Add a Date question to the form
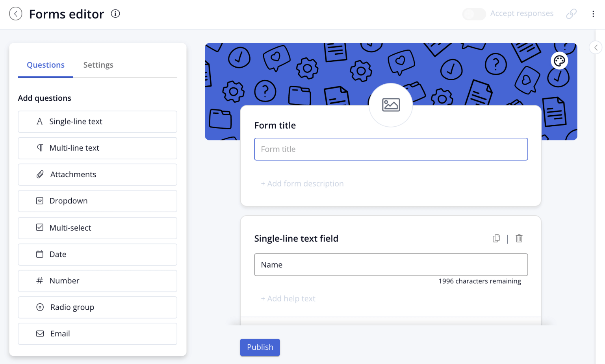Viewport: 605px width, 364px height. coord(97,254)
